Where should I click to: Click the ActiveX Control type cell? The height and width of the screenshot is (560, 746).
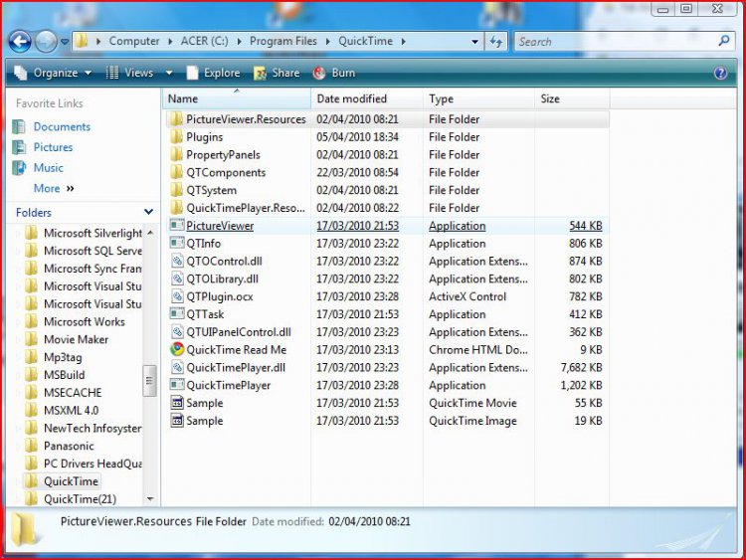[x=467, y=296]
